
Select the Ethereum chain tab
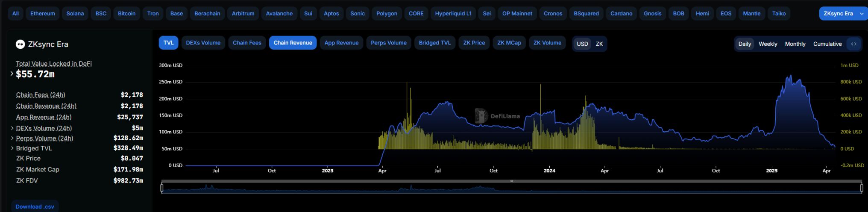42,14
